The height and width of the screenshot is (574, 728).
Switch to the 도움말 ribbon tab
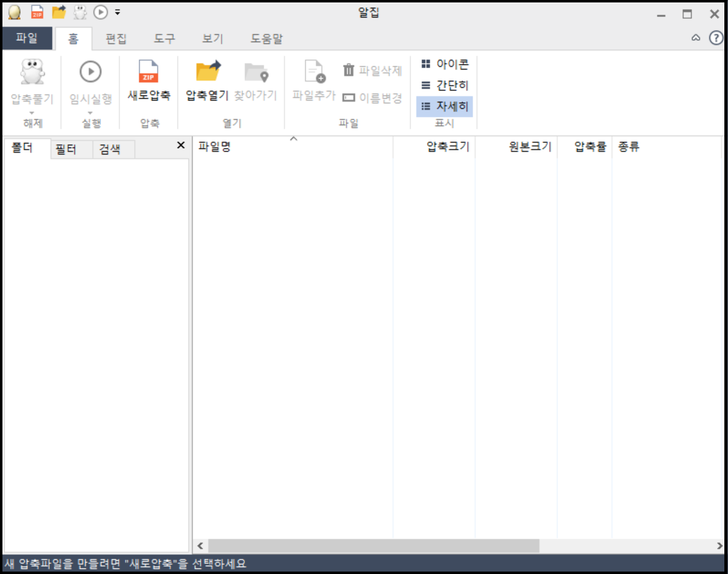click(266, 38)
